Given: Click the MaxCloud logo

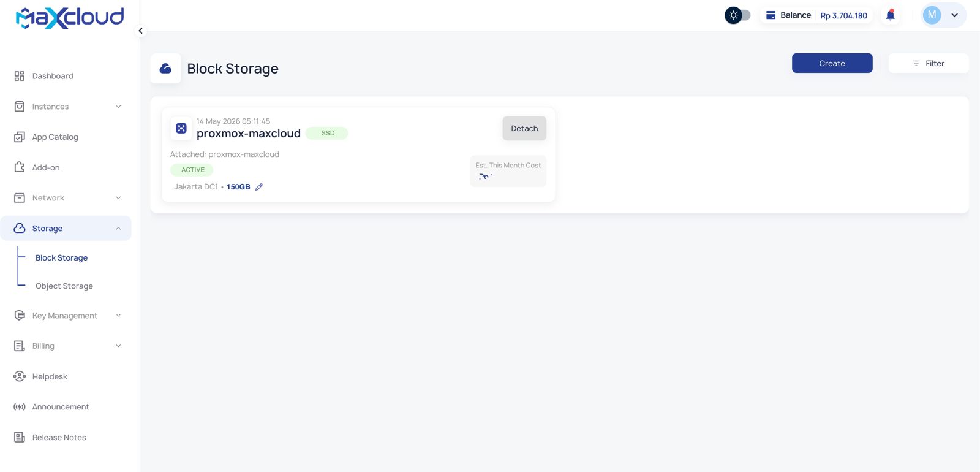Looking at the screenshot, I should 70,18.
